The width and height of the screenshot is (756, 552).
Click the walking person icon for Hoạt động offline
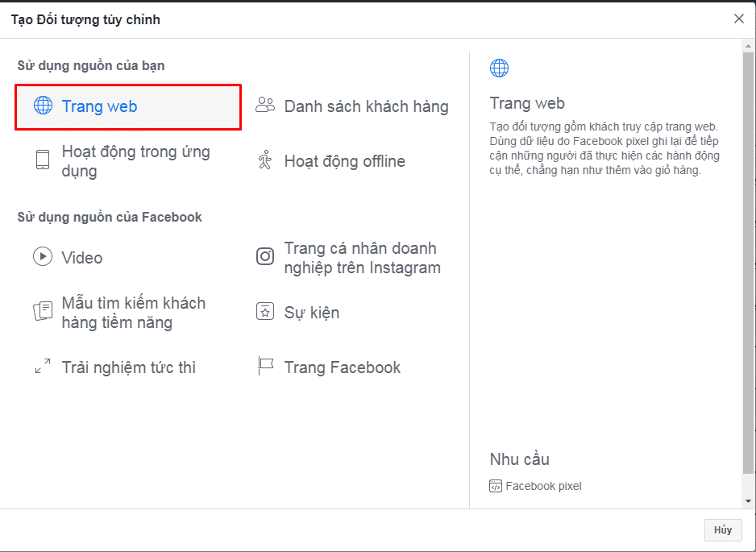pos(265,160)
